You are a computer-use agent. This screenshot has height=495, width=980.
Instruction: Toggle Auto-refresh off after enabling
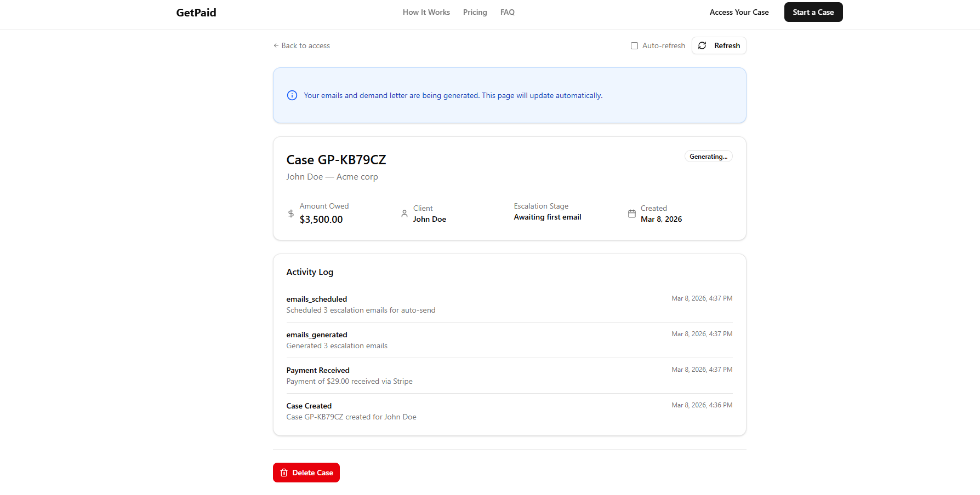point(634,45)
